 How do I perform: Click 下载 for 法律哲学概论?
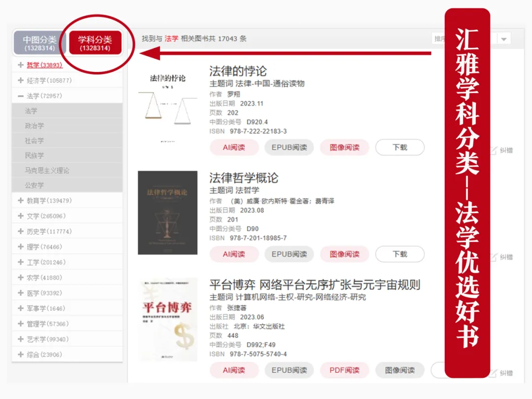click(399, 254)
